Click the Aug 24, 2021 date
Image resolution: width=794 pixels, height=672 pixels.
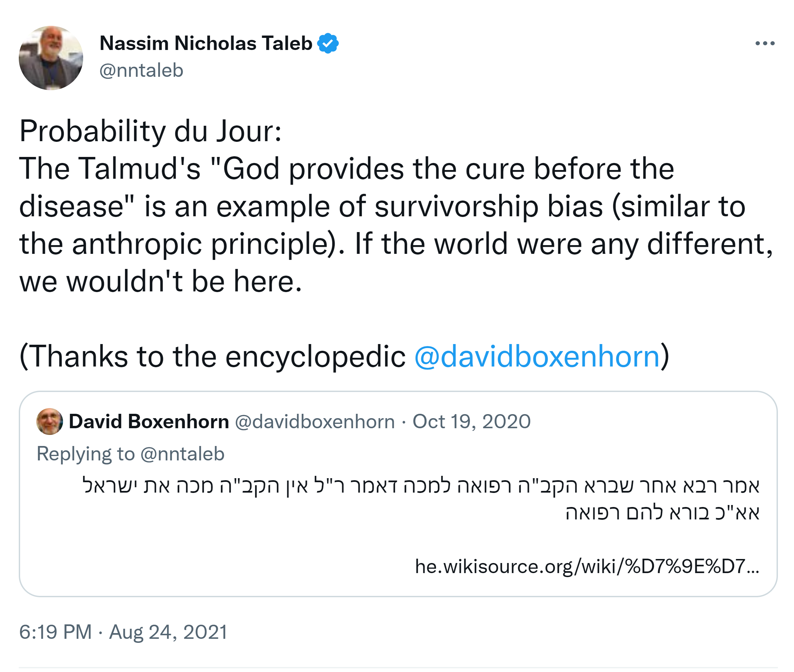point(168,632)
